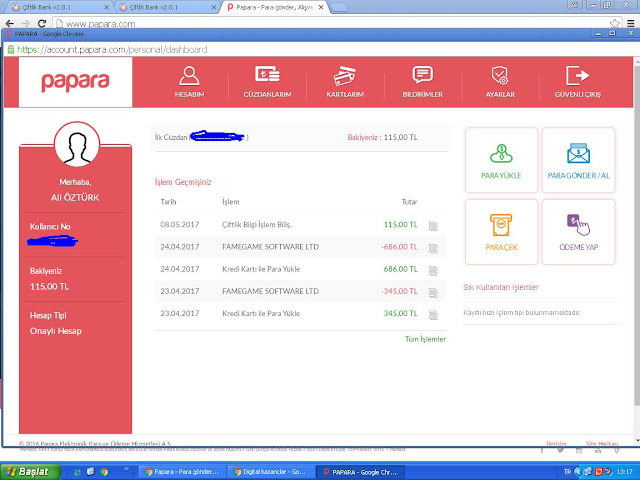Image resolution: width=640 pixels, height=480 pixels.
Task: Click the Güvenli Çıkış logout icon
Action: (578, 82)
